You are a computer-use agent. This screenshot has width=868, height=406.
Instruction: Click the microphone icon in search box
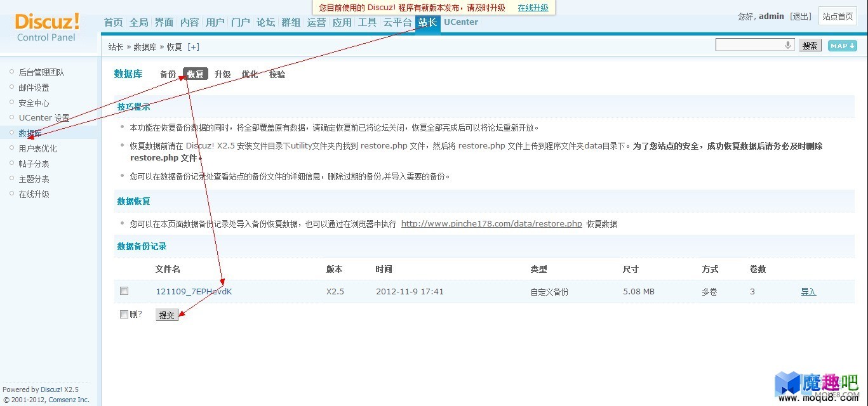point(788,45)
